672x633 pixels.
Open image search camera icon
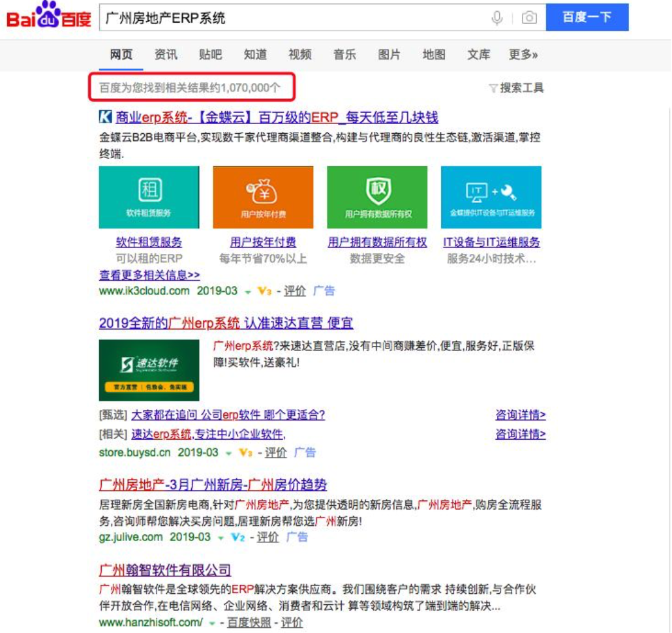[529, 18]
